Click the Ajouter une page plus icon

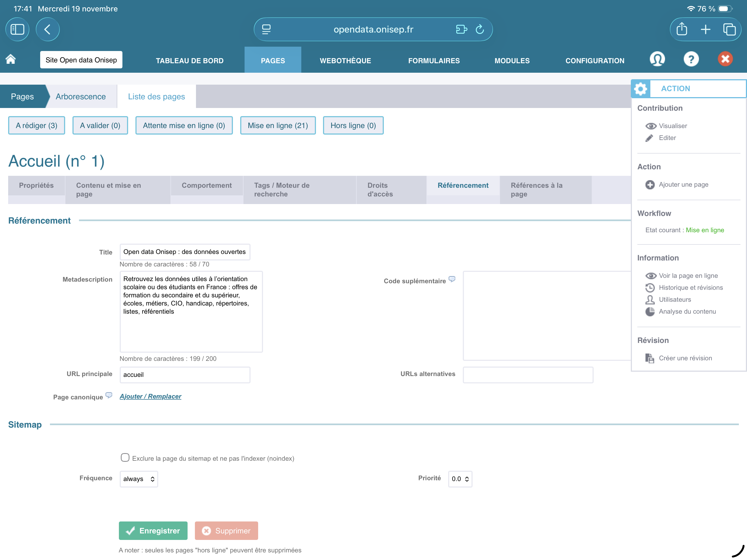[650, 185]
